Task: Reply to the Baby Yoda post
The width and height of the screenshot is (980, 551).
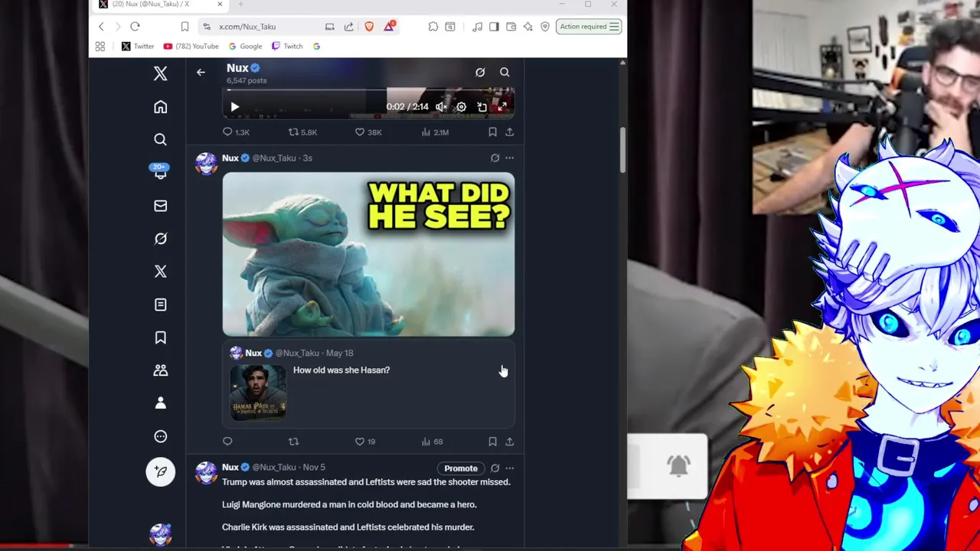Action: [x=227, y=442]
